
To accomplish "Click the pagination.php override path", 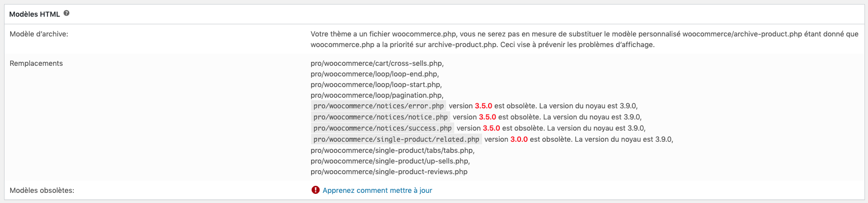I will tap(377, 95).
